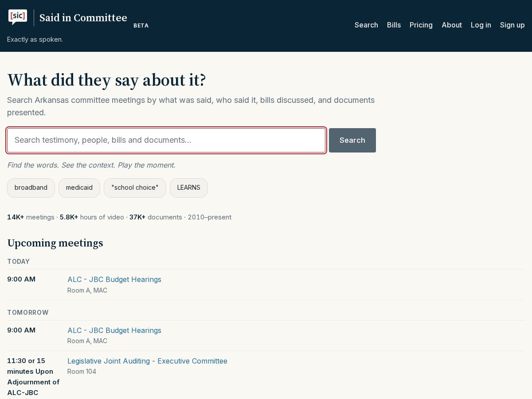Image resolution: width=532 pixels, height=399 pixels.
Task: Open the Search nav item
Action: (x=366, y=25)
